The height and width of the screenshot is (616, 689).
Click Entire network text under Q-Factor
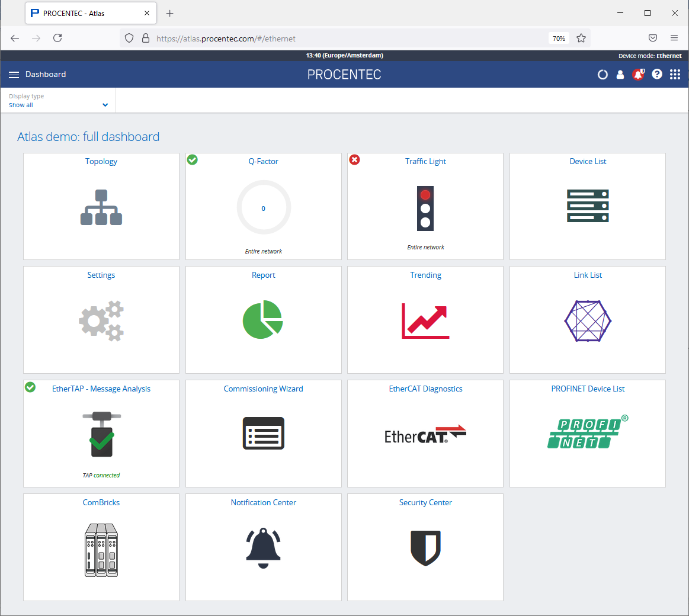tap(263, 251)
